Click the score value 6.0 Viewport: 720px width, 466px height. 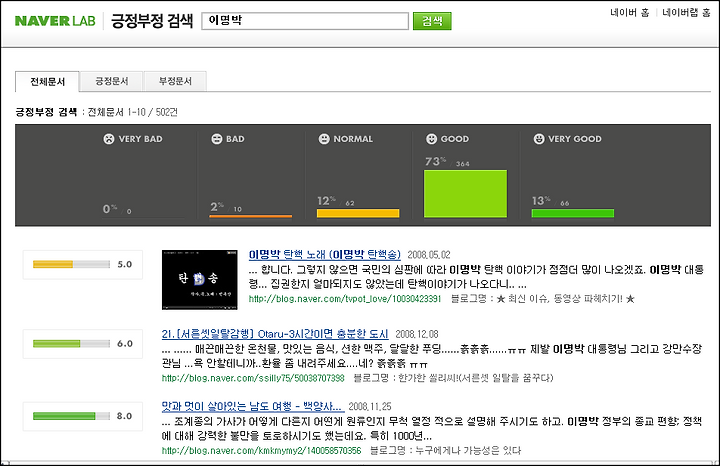point(124,343)
